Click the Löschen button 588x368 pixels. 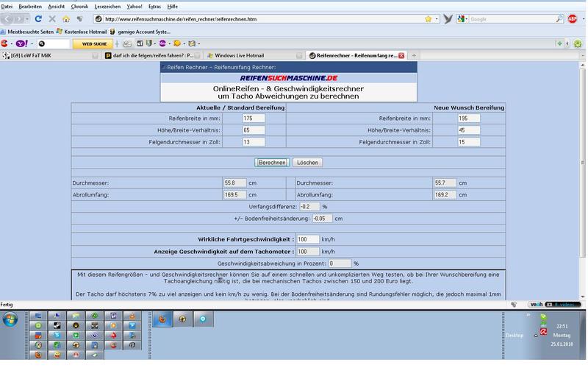(x=307, y=163)
